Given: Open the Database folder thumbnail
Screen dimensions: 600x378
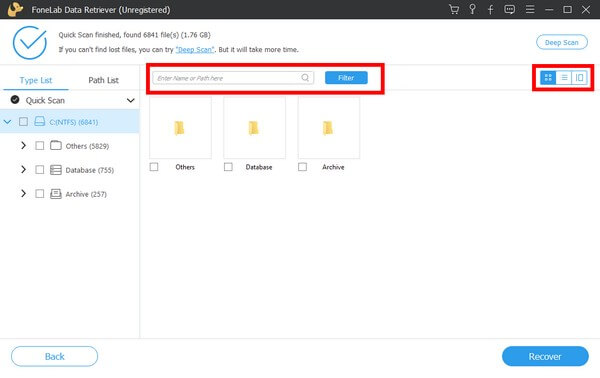Looking at the screenshot, I should coord(254,127).
